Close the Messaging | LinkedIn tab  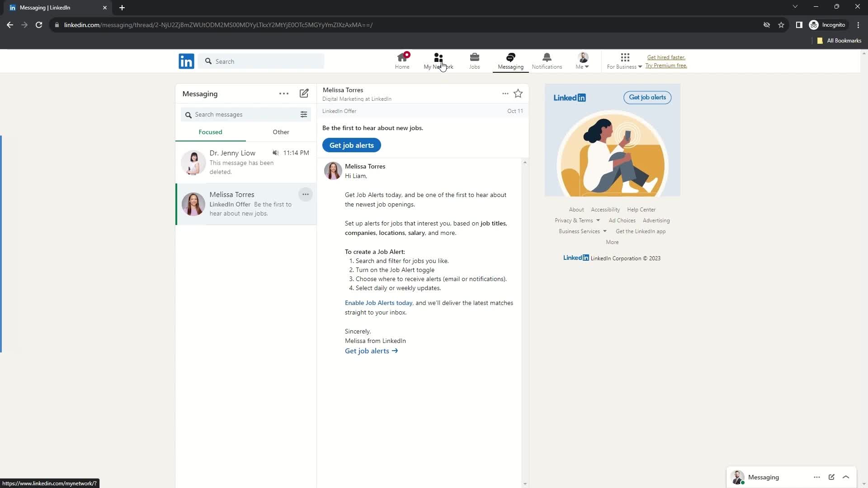[105, 8]
